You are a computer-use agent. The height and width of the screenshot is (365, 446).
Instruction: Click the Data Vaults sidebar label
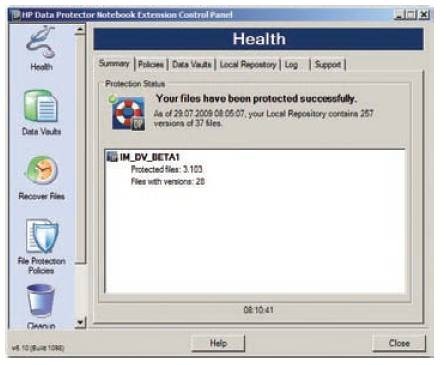click(x=41, y=132)
